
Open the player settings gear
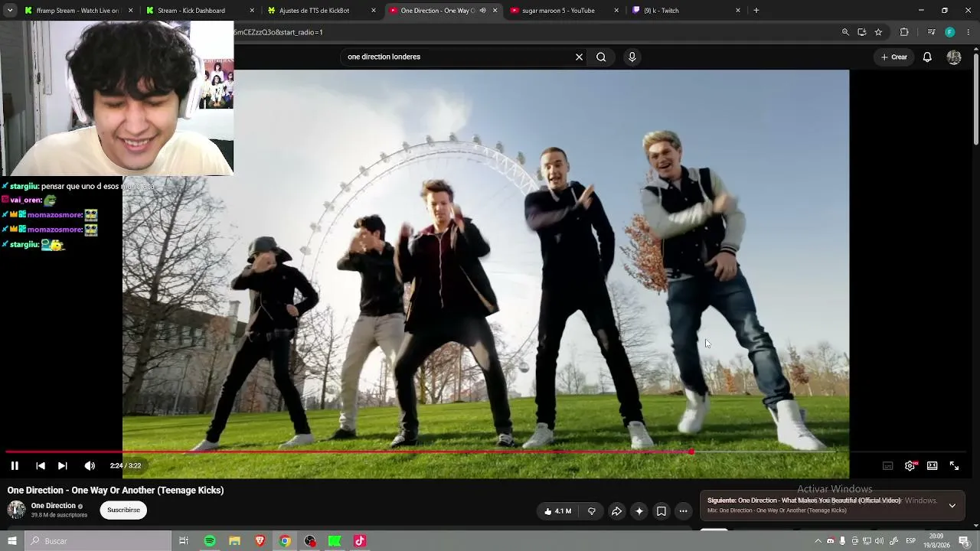(x=910, y=465)
